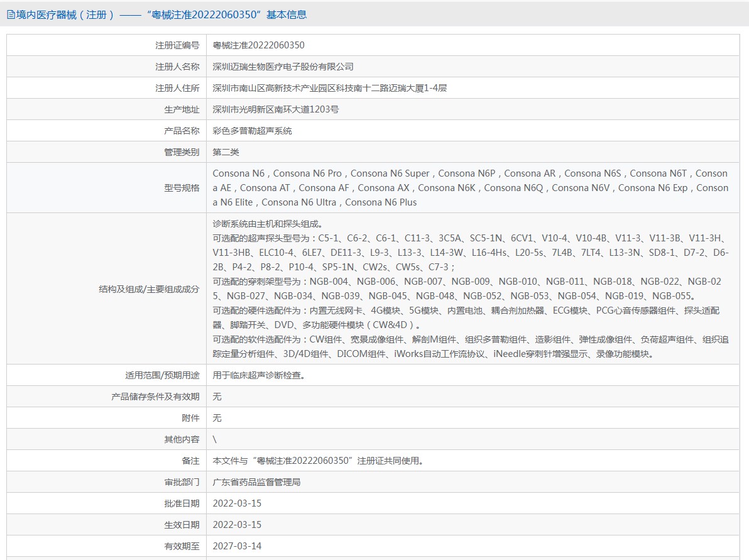This screenshot has height=560, width=749.
Task: Click the value 广东省药品监督管理局
Action: pyautogui.click(x=256, y=483)
